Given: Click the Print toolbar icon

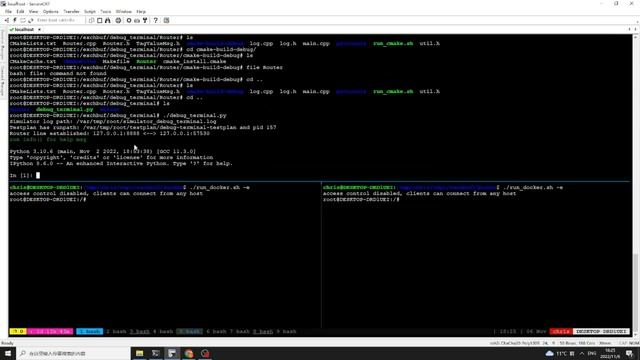Looking at the screenshot, I should click(118, 20).
